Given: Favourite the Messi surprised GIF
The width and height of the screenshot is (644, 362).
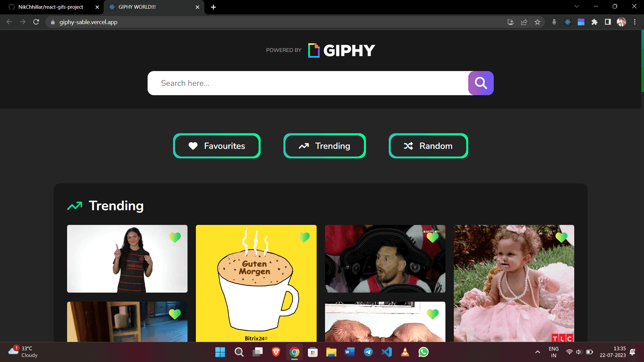Looking at the screenshot, I should tap(433, 237).
